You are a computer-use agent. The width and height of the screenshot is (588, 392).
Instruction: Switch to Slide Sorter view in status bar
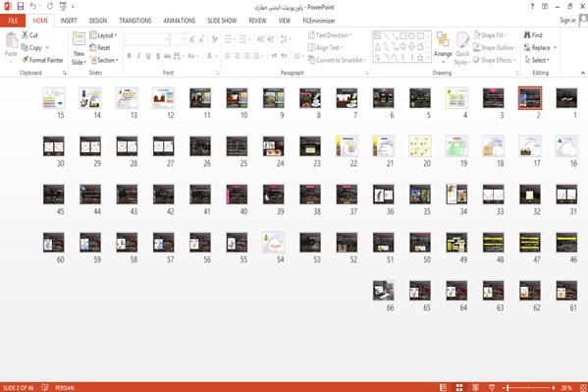459,387
